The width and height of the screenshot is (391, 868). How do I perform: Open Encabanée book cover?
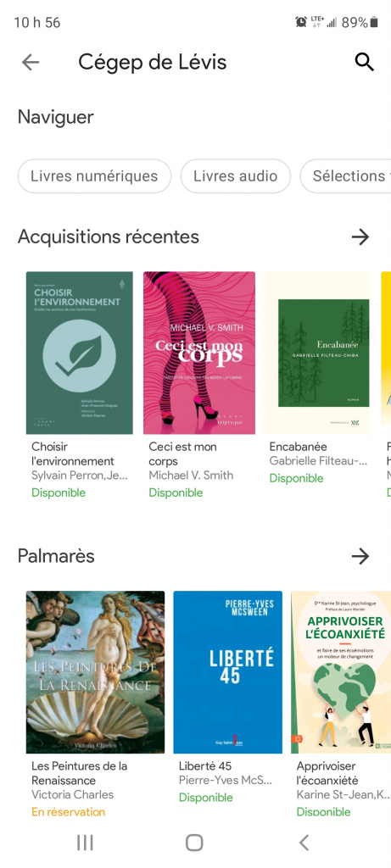(x=317, y=353)
